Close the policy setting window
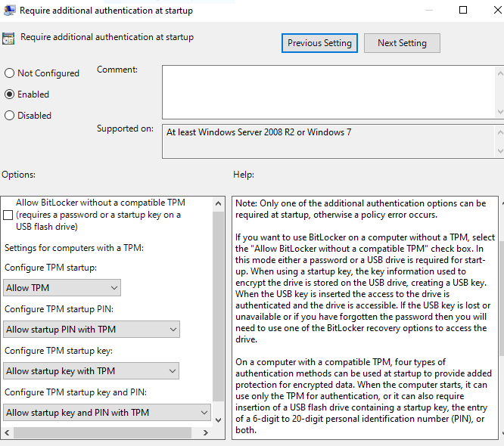Image resolution: width=504 pixels, height=446 pixels. pyautogui.click(x=498, y=11)
